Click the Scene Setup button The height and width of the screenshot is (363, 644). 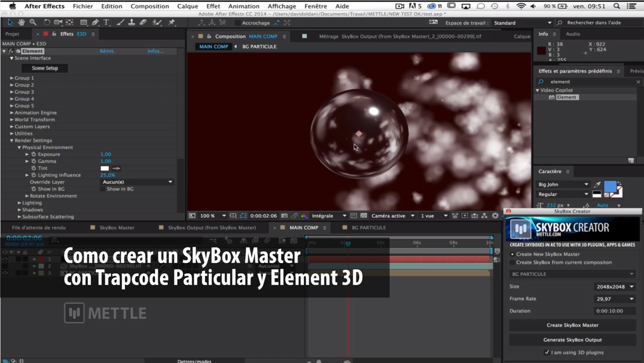45,68
